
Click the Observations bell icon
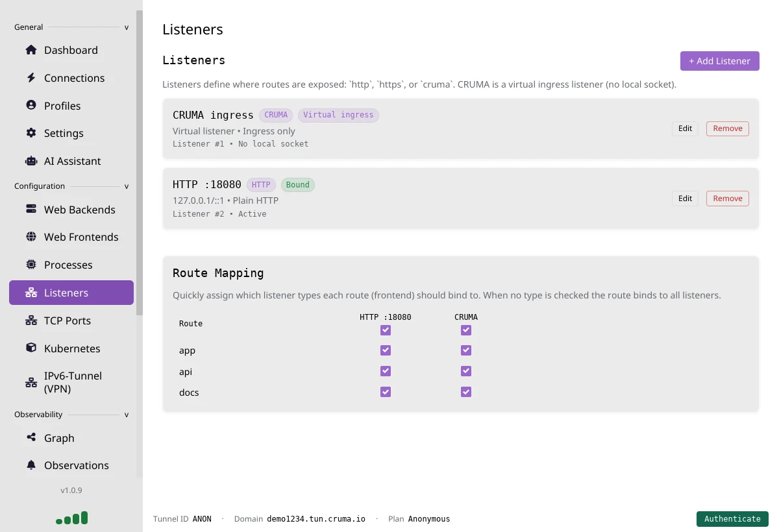tap(31, 465)
